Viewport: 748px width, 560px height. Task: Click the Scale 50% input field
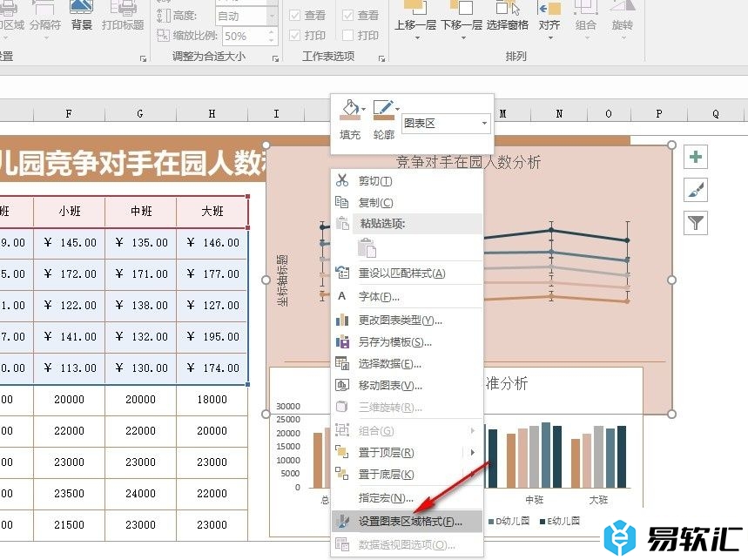coord(246,36)
